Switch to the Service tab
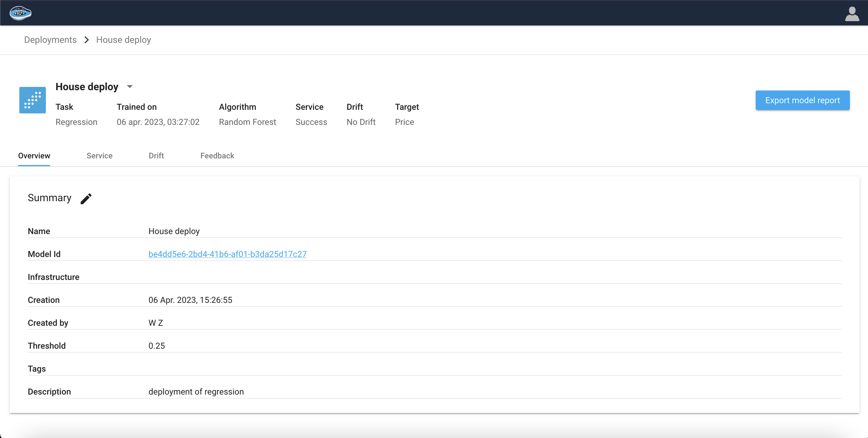 (x=99, y=156)
